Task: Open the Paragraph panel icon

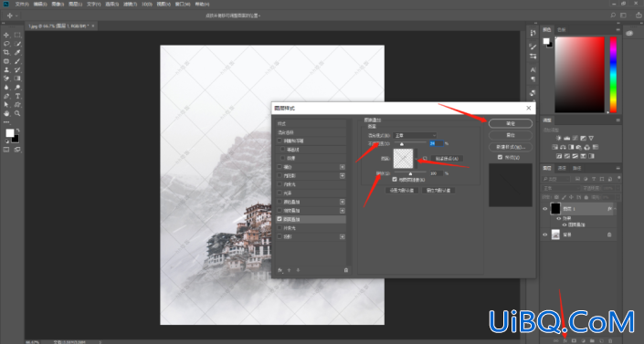Action: point(533,78)
